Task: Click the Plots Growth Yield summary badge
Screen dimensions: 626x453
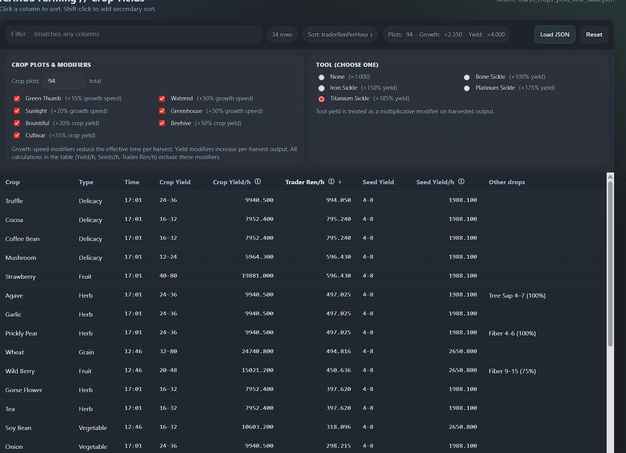Action: coord(446,35)
